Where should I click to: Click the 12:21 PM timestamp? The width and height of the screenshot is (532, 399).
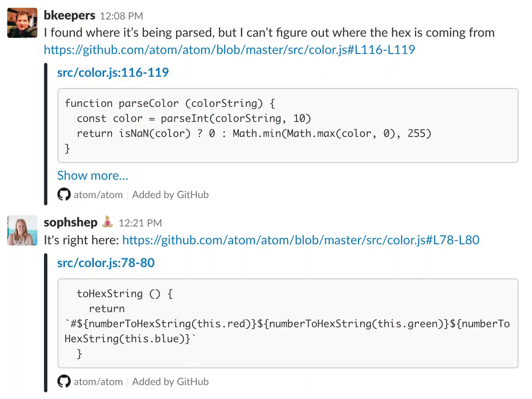click(140, 223)
